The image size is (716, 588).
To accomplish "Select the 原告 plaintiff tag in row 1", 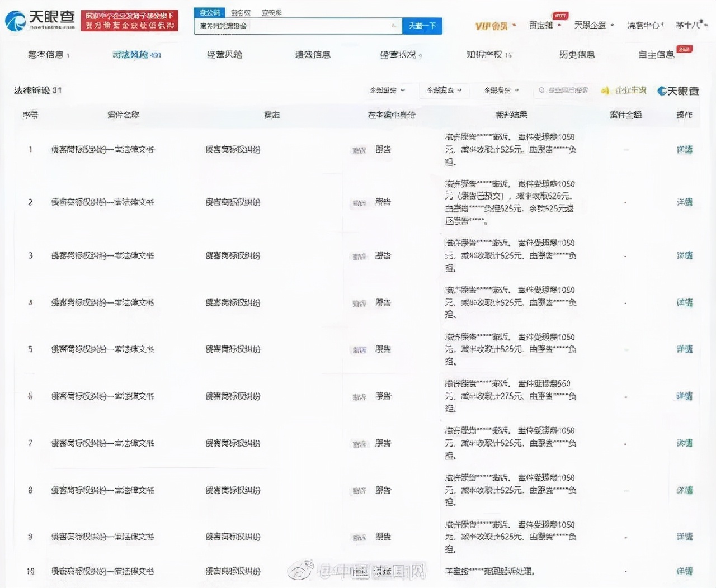I will click(x=383, y=149).
